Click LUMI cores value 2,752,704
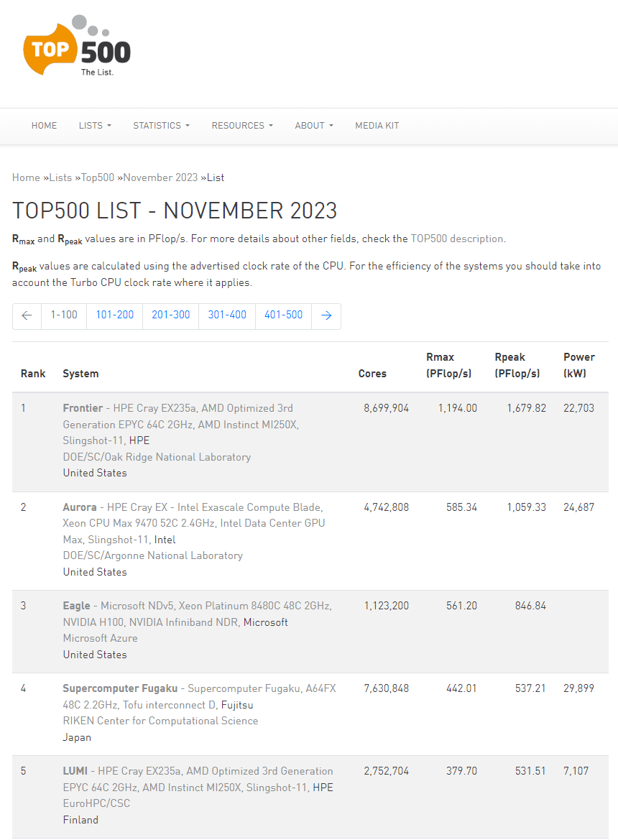618x840 pixels. tap(386, 771)
